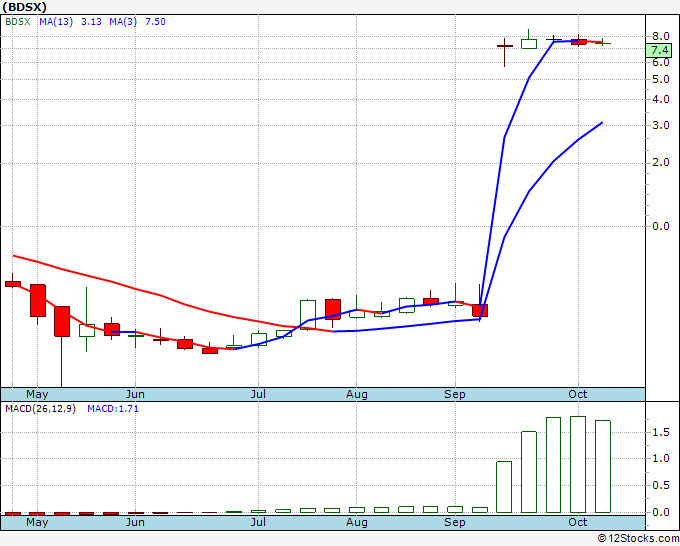This screenshot has height=546, width=680.
Task: Click the tallest MACD histogram bar at Oct
Action: coord(578,464)
